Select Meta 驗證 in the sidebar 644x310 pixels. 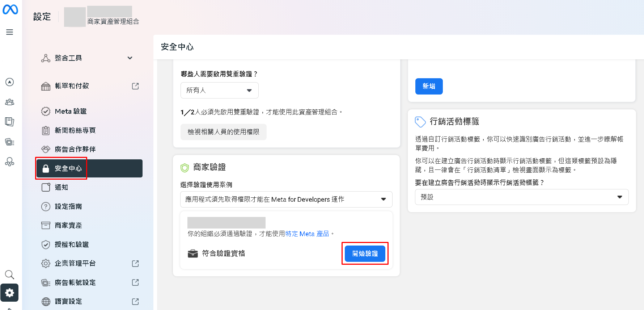[71, 112]
